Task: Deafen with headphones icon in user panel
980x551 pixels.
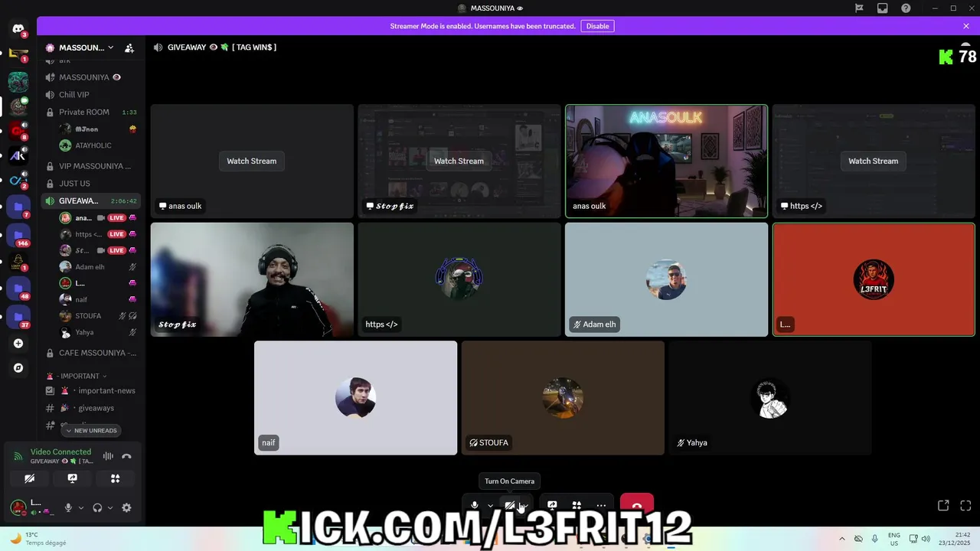Action: (97, 507)
